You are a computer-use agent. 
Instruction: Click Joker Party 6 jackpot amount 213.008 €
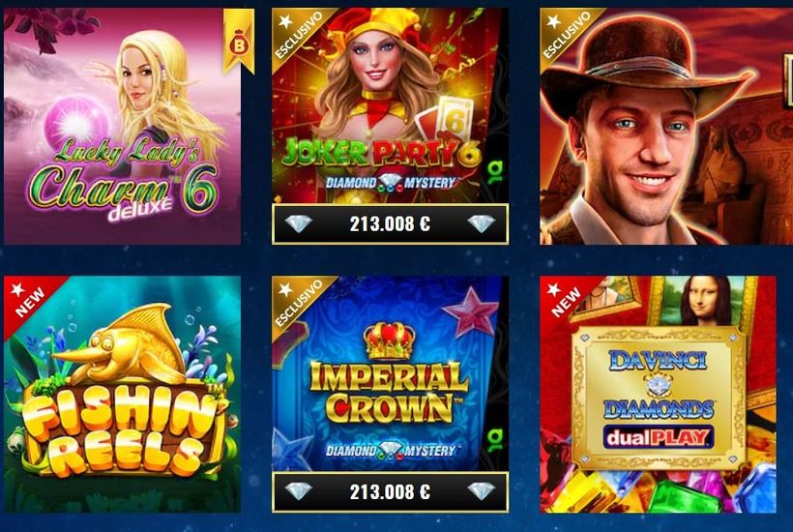[x=390, y=223]
